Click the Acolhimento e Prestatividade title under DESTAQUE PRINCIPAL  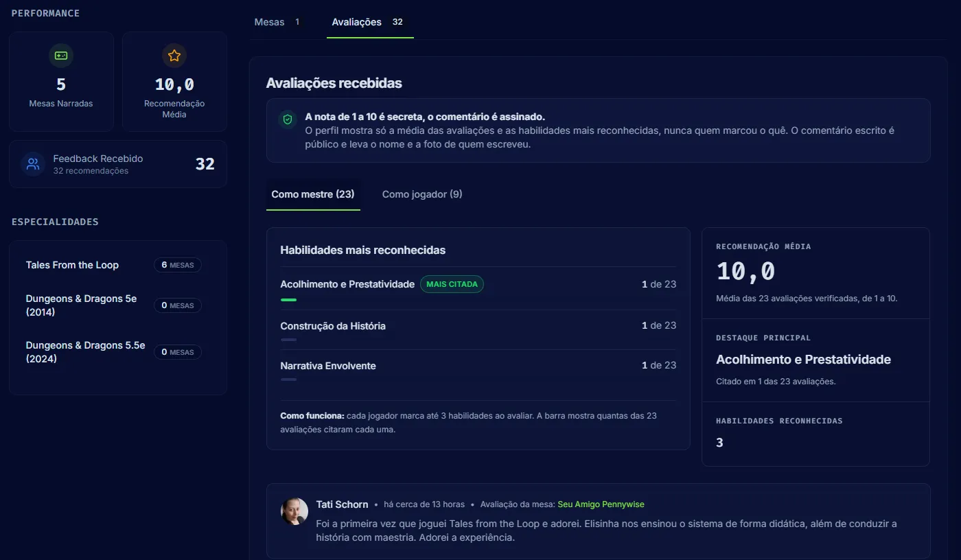[x=803, y=360]
